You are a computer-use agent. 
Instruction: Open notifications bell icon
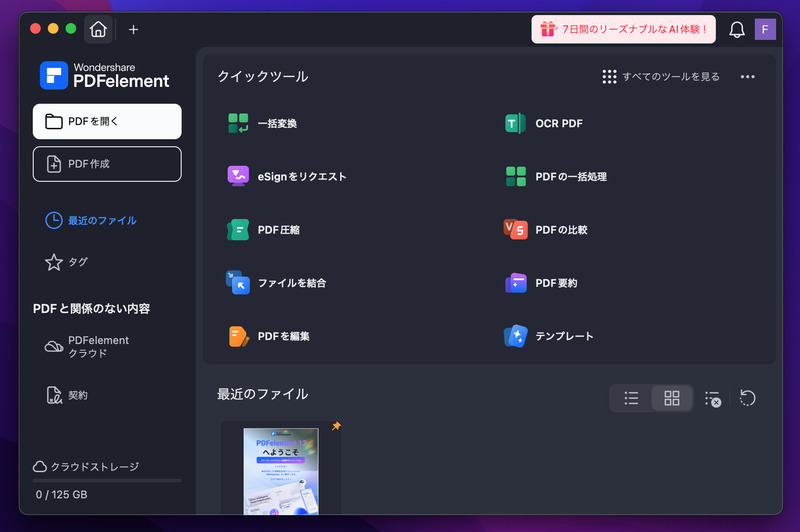click(736, 30)
